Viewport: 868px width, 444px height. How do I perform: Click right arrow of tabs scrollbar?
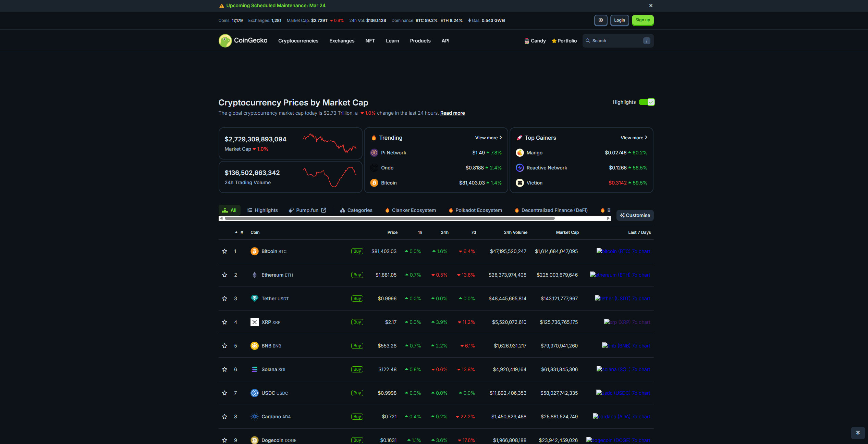608,218
